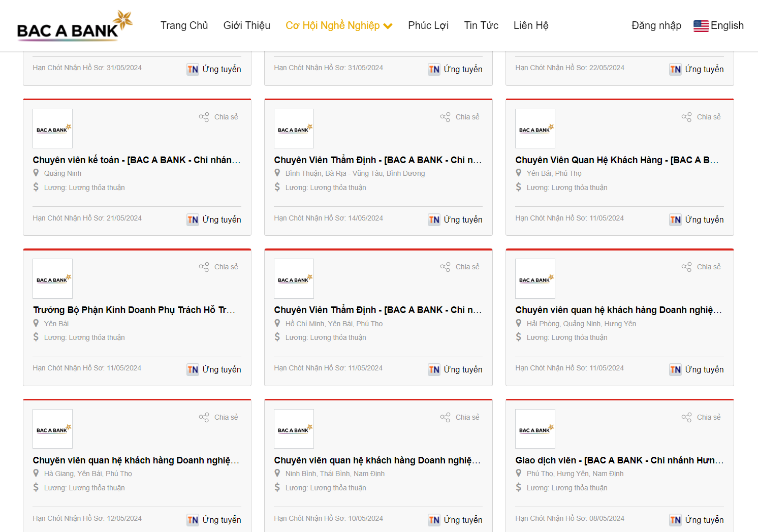Click TN apply icon for deadline 10/05/2024
The image size is (758, 532).
pyautogui.click(x=434, y=520)
